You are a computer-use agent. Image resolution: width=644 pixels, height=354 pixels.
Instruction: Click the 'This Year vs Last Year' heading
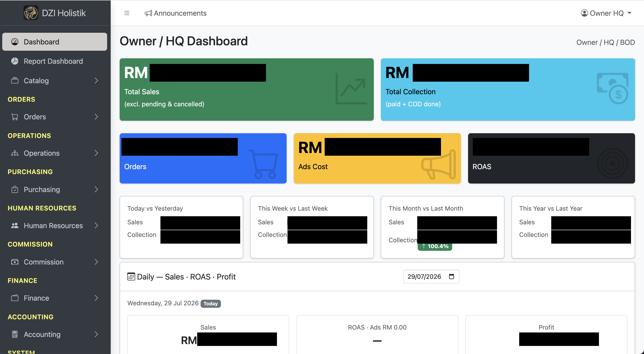click(x=551, y=208)
